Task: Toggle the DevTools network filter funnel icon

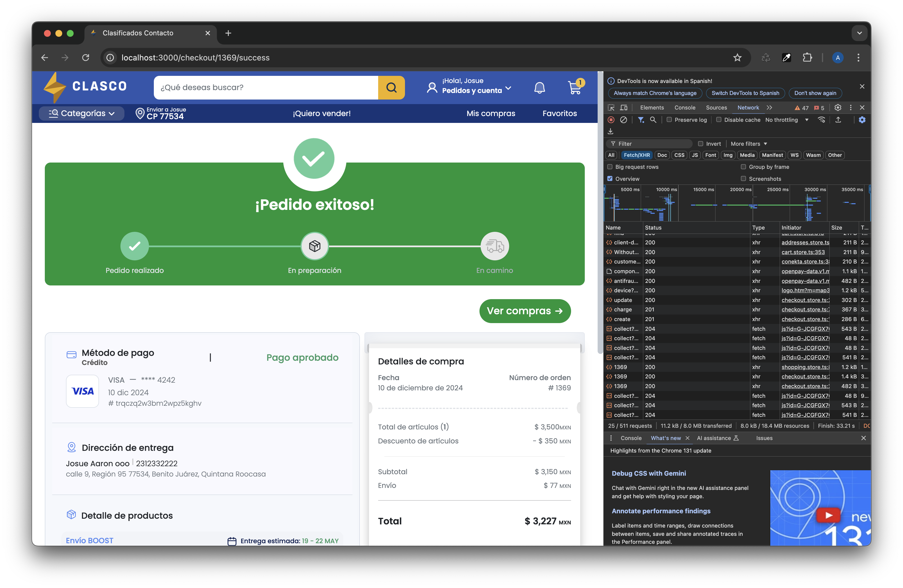Action: tap(641, 120)
